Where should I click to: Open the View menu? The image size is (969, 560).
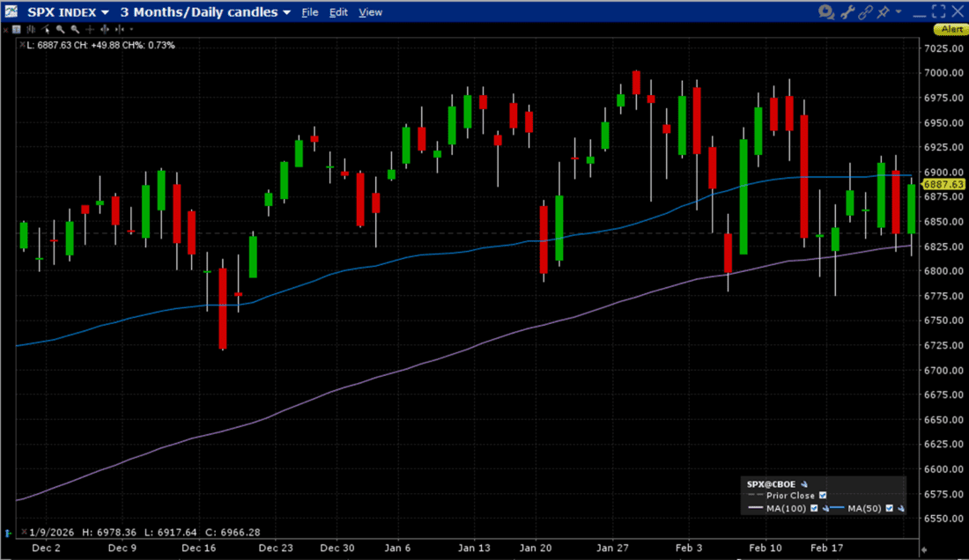(370, 11)
